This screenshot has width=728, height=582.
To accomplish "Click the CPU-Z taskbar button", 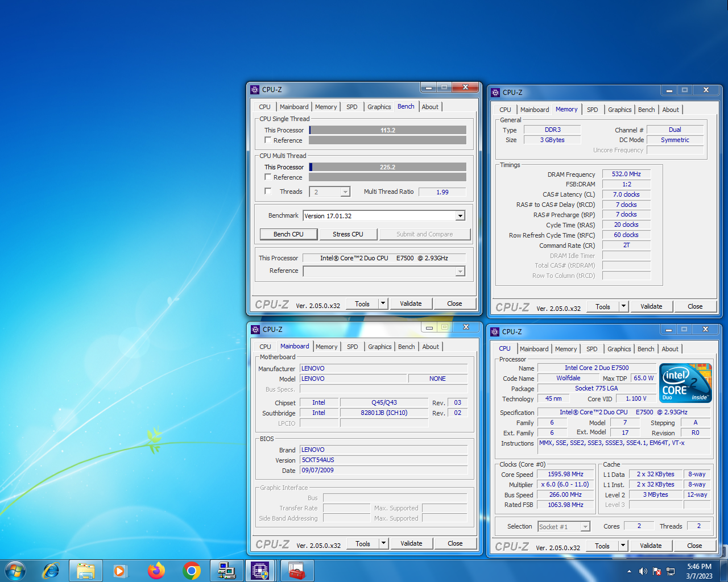I will tap(260, 571).
